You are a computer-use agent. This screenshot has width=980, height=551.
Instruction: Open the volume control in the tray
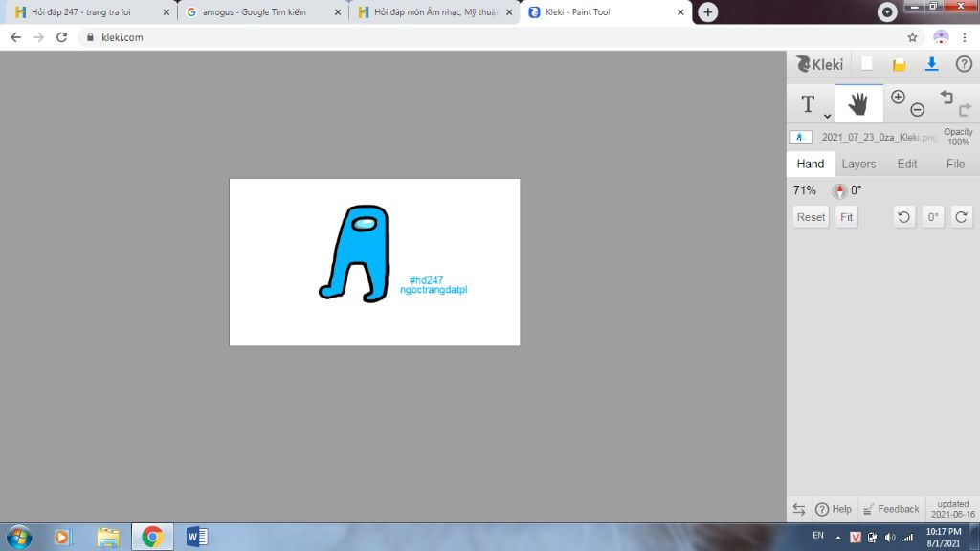(890, 538)
